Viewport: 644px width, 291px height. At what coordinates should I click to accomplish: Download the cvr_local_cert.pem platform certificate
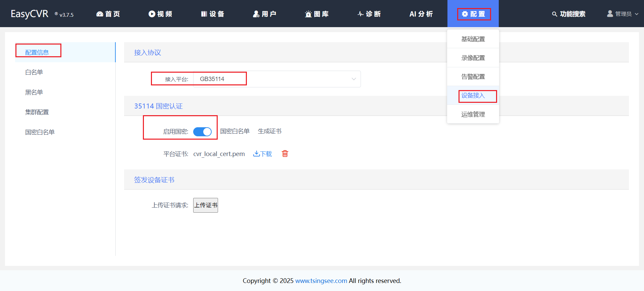[263, 154]
